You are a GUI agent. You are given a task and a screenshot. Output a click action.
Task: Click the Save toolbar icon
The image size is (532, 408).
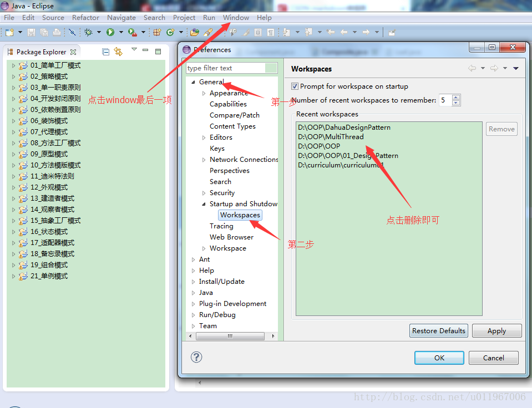[31, 32]
